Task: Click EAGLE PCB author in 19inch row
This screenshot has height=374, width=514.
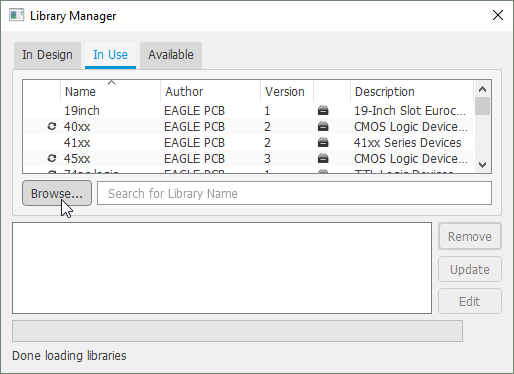Action: tap(195, 110)
